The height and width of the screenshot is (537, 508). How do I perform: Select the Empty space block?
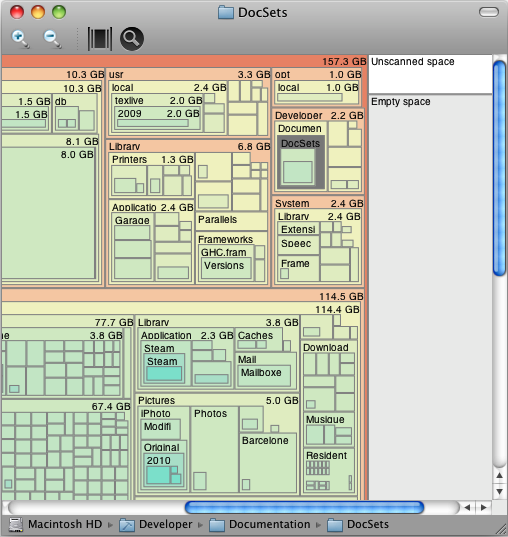[x=430, y=297]
